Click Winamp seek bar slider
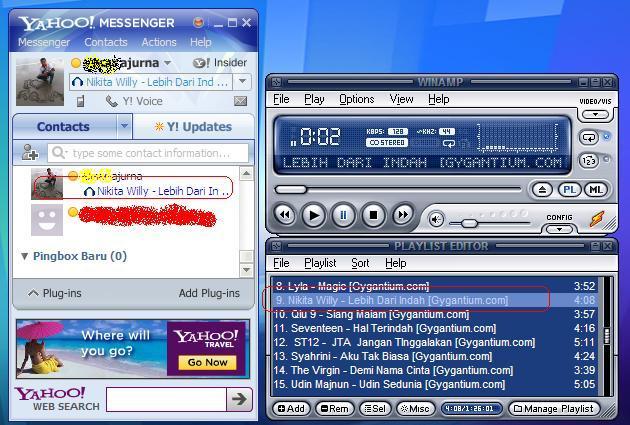 click(291, 189)
